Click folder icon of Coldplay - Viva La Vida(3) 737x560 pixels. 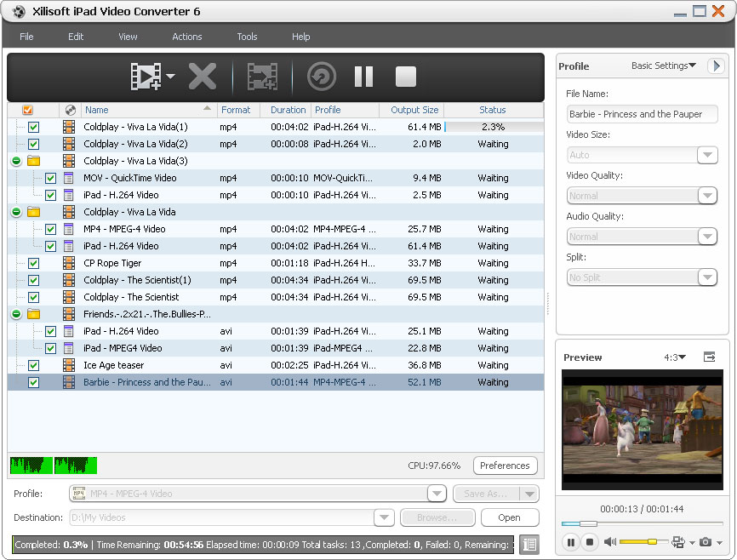click(x=33, y=161)
